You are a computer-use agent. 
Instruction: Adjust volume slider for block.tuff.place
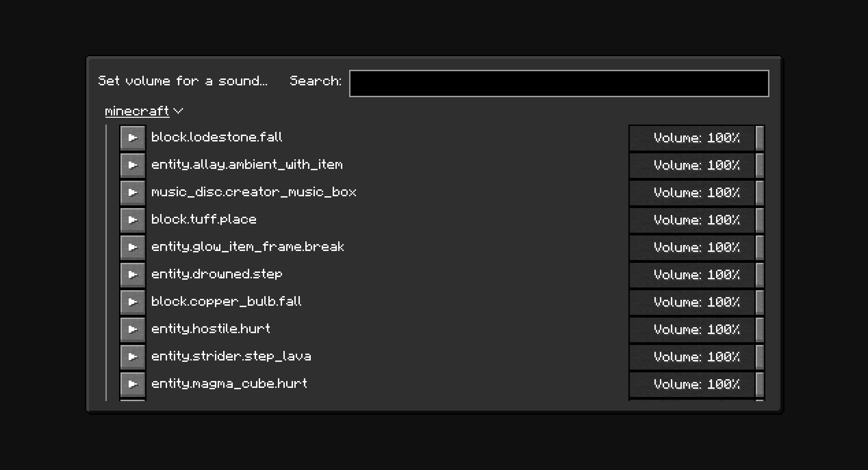click(696, 220)
